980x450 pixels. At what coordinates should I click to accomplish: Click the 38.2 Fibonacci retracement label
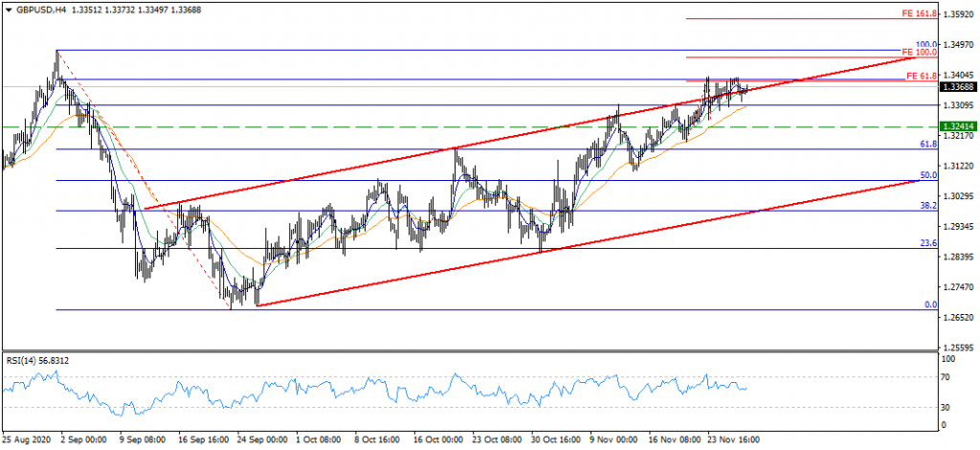point(926,206)
